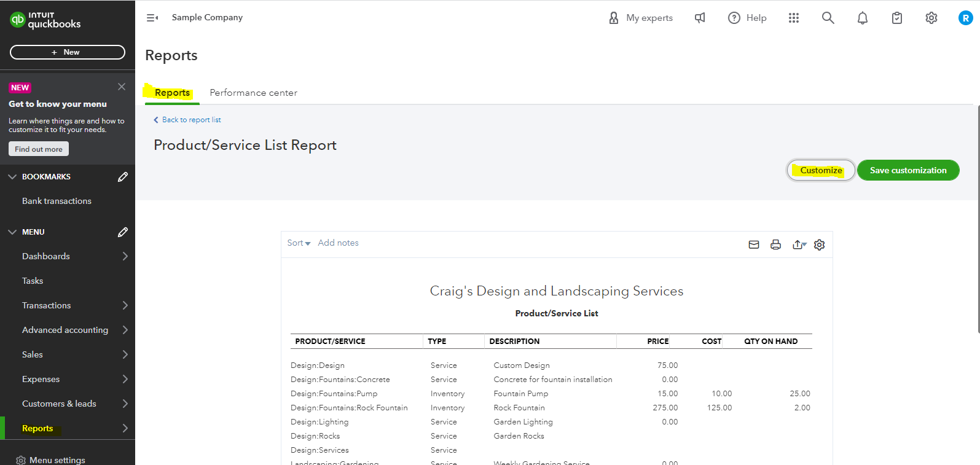This screenshot has height=465, width=980.
Task: Expand the Dashboards submenu arrow
Action: pyautogui.click(x=125, y=256)
